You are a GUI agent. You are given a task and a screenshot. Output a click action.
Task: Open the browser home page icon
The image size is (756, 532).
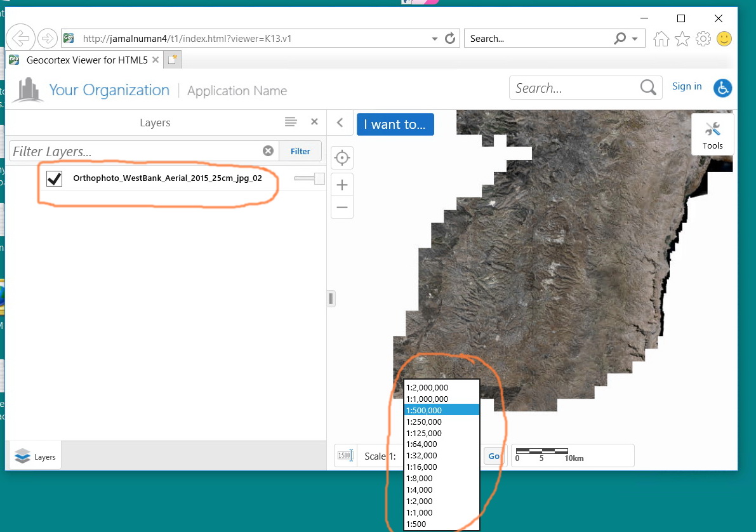tap(661, 39)
